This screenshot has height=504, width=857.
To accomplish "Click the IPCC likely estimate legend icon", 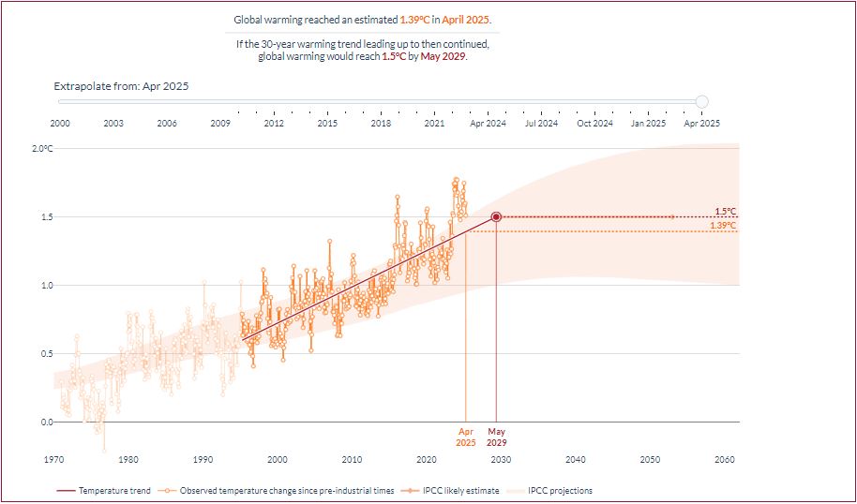I will tap(411, 490).
